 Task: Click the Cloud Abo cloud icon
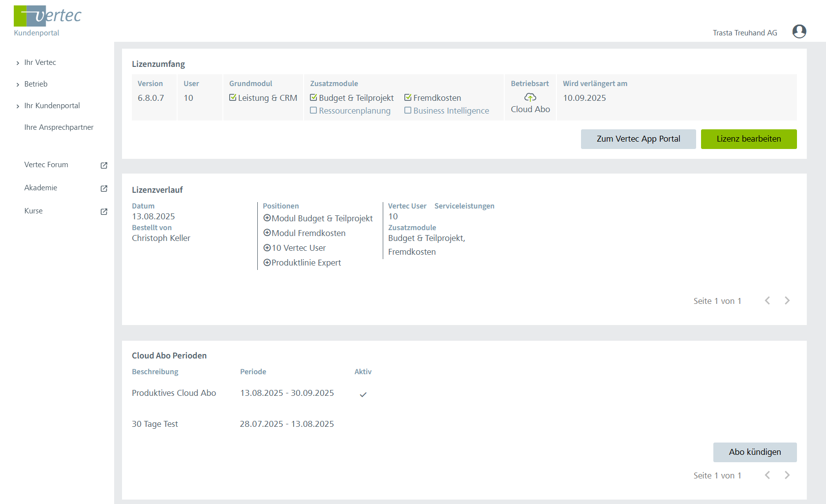(530, 97)
